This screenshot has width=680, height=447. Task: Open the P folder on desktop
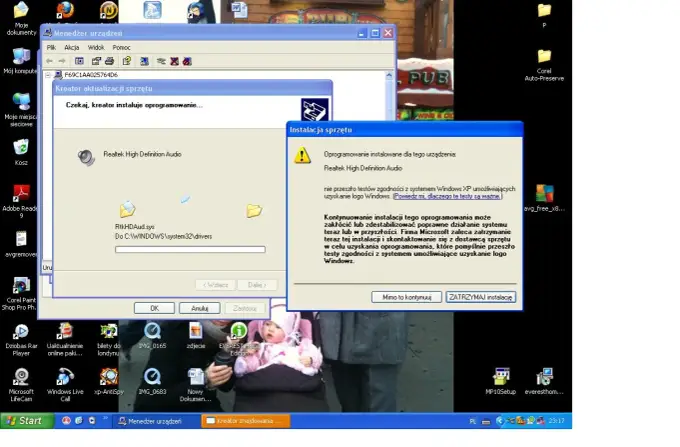[544, 16]
